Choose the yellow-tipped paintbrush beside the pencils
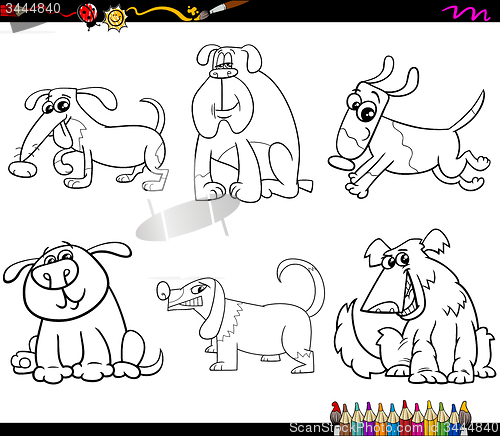Screen dimensions: 500x436 465,417
